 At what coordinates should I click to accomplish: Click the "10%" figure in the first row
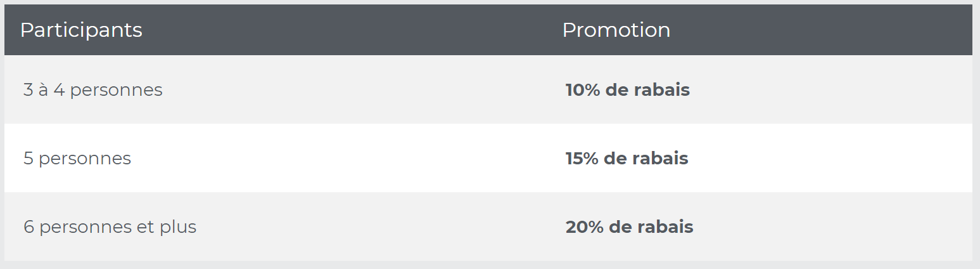[x=582, y=90]
